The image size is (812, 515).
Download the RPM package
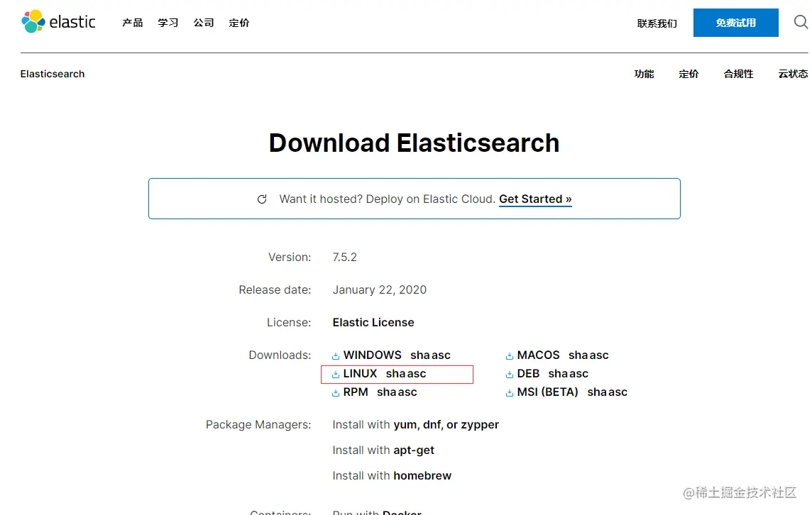356,392
